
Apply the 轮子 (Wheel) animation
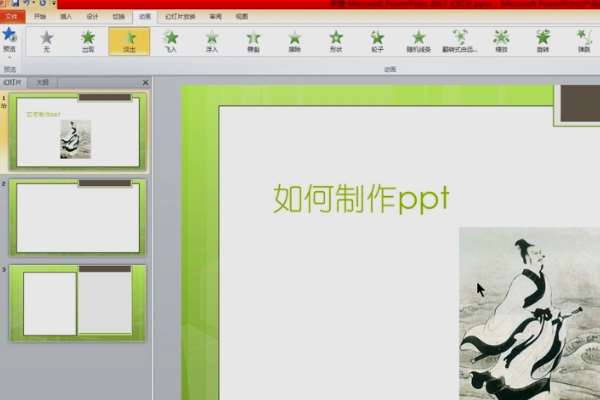pos(377,41)
